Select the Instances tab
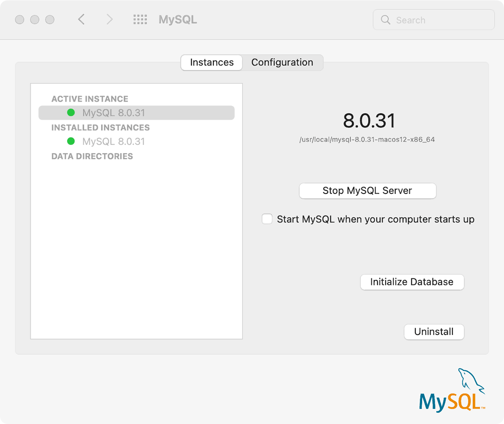This screenshot has width=504, height=424. coord(211,62)
